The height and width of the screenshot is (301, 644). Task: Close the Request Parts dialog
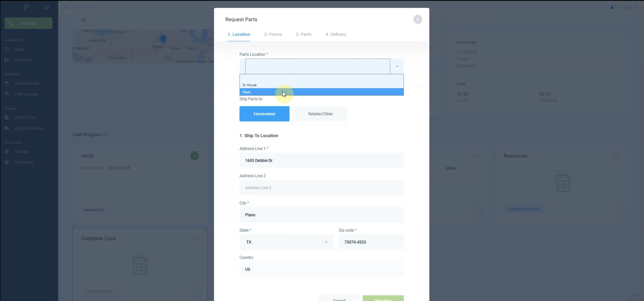pyautogui.click(x=418, y=19)
